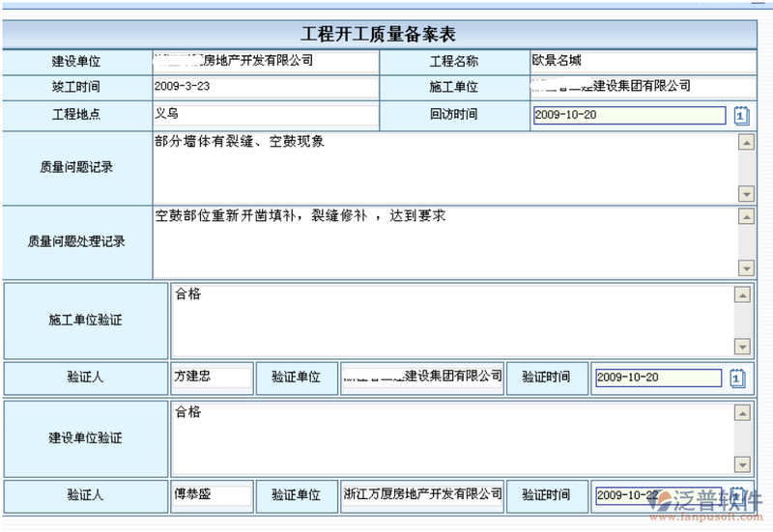Viewport: 773px width, 532px height.
Task: Click 验证人 field containing 方建忠
Action: tap(212, 378)
